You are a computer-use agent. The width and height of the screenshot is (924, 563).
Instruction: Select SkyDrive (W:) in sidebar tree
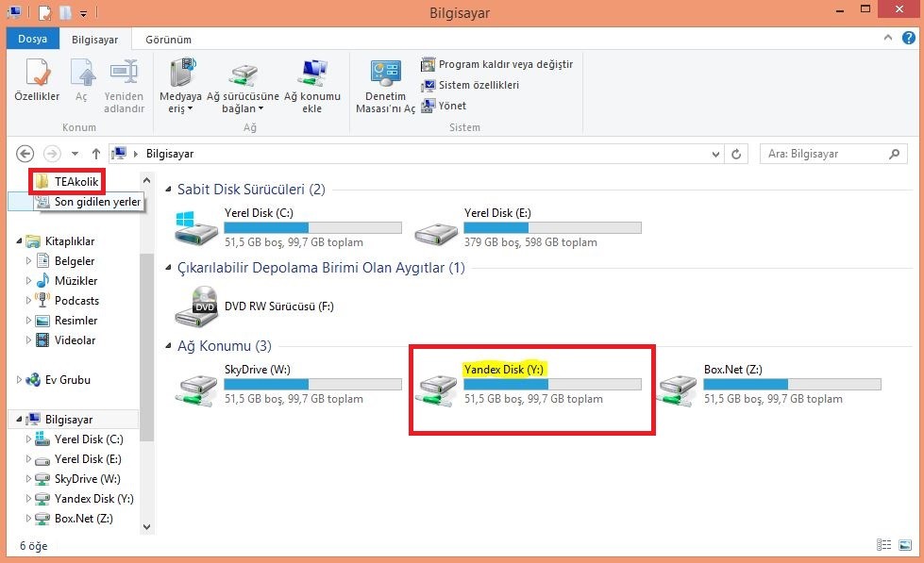click(x=77, y=479)
